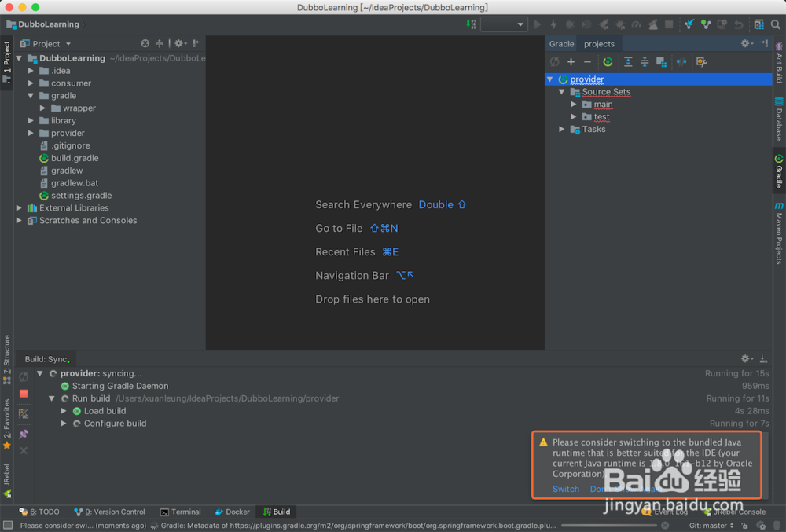
Task: Click the Commit changes VCS icon
Action: click(706, 24)
